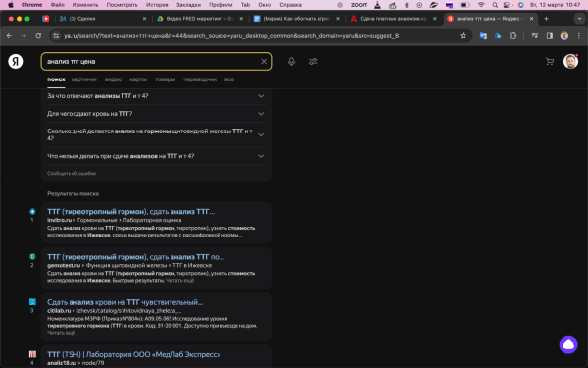Switch to the 'товары' search tab
Screen dimensions: 588x368
165,79
